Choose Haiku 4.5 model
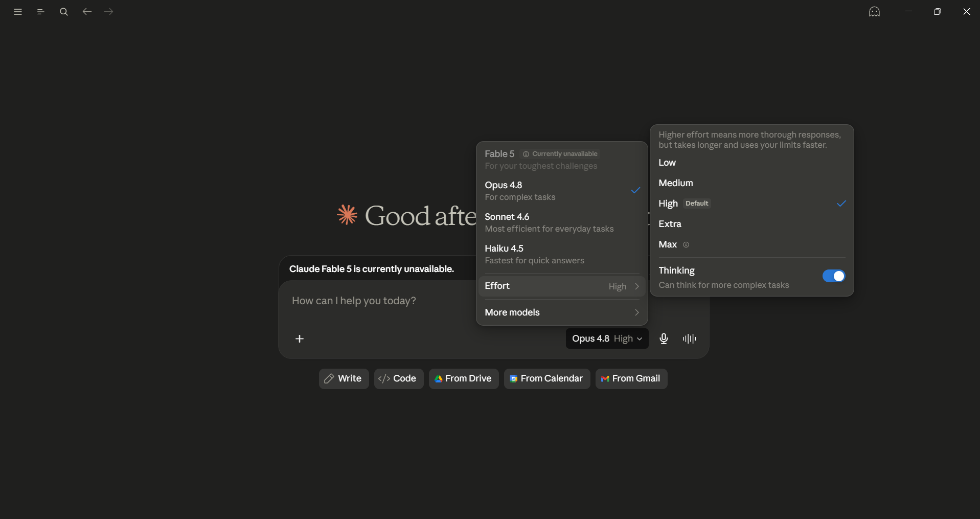This screenshot has width=980, height=519. (x=562, y=254)
